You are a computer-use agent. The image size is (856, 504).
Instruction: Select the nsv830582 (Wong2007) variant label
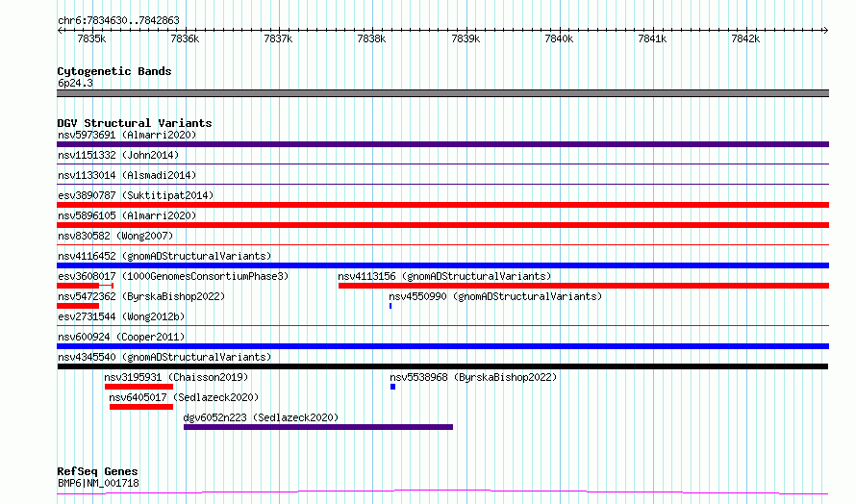click(115, 236)
